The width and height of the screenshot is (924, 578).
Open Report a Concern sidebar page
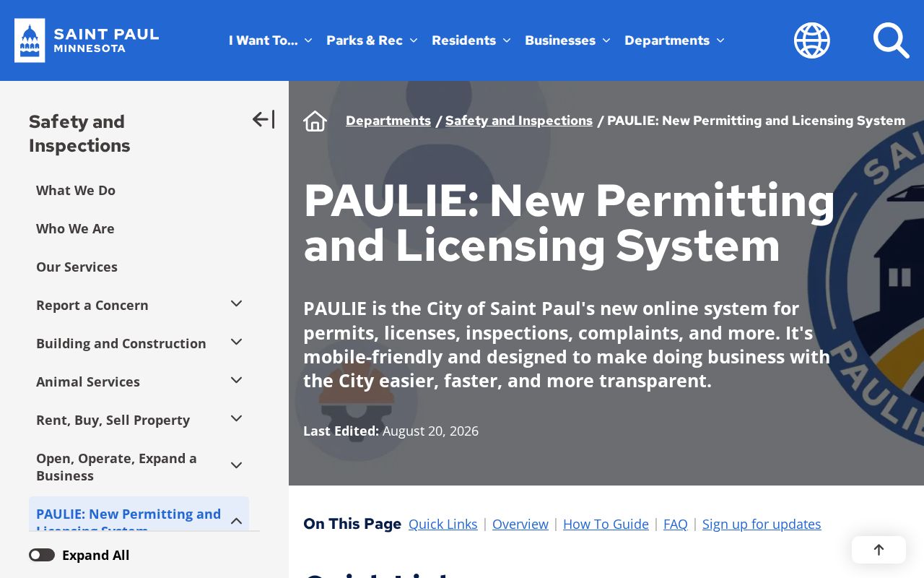[92, 305]
